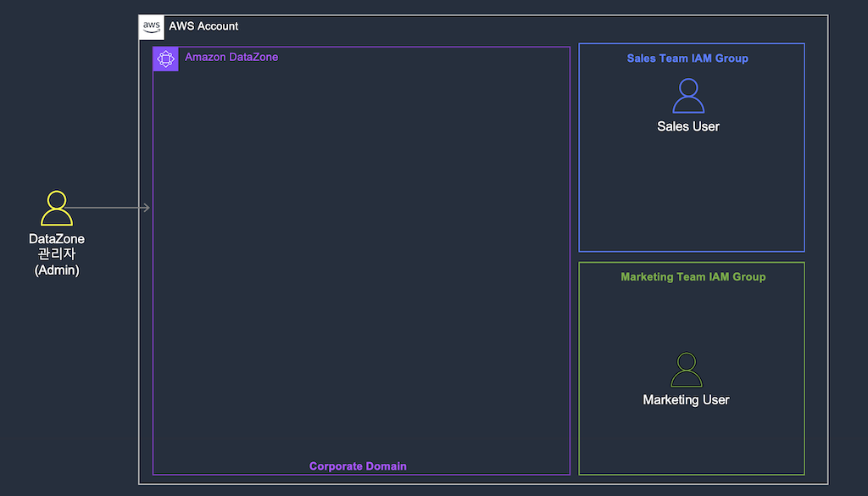Select the blue Sales User icon
This screenshot has height=496, width=868.
pos(688,96)
